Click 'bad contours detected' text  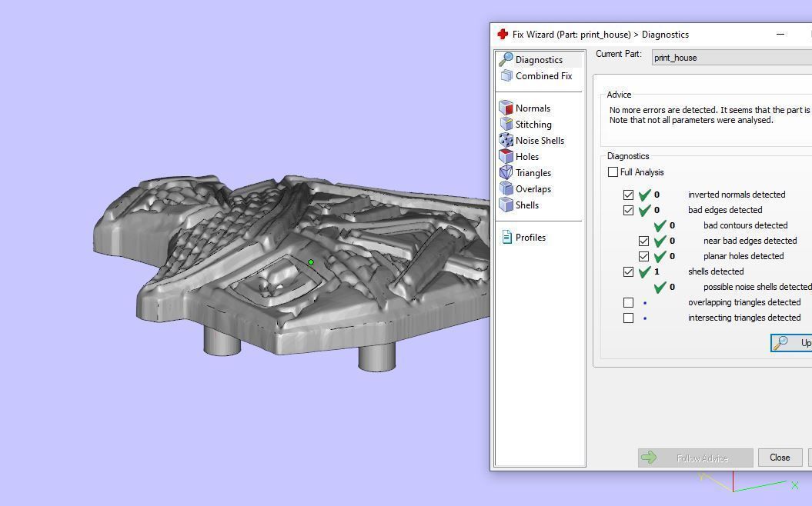pyautogui.click(x=745, y=225)
